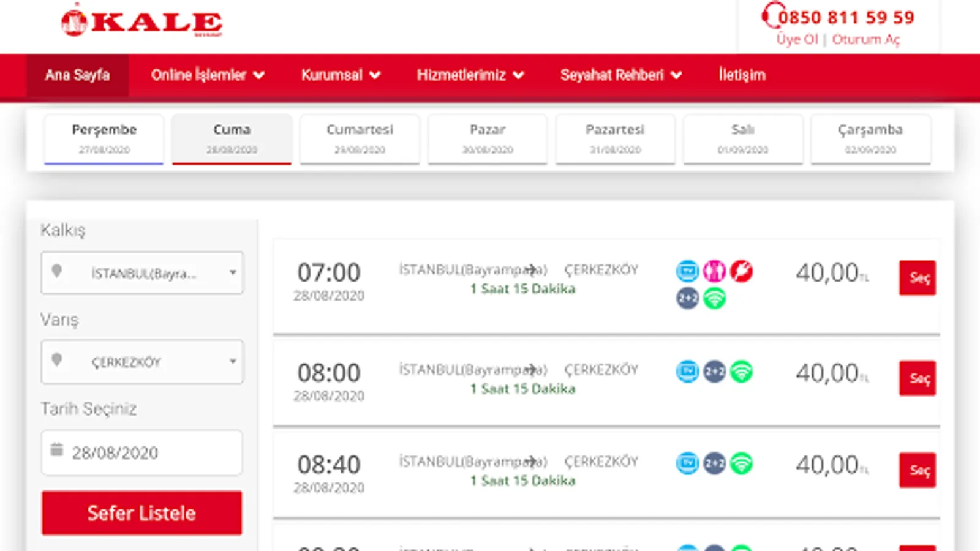Click the pink restroom icon on the 07:00 trip
980x551 pixels.
(x=714, y=271)
